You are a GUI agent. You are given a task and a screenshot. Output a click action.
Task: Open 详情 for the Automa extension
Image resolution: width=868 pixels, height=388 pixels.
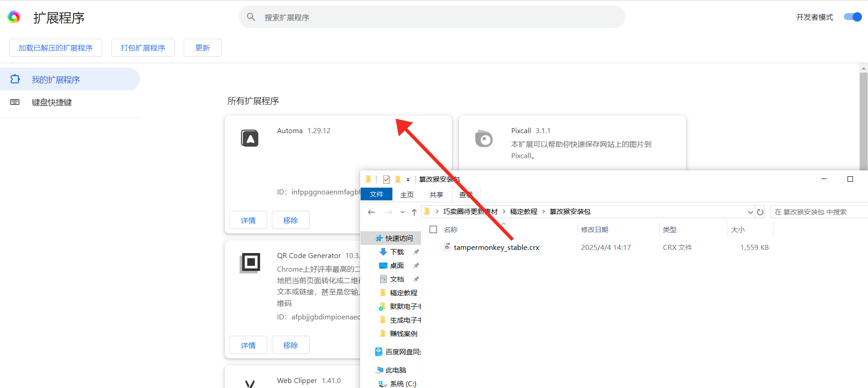[x=248, y=220]
